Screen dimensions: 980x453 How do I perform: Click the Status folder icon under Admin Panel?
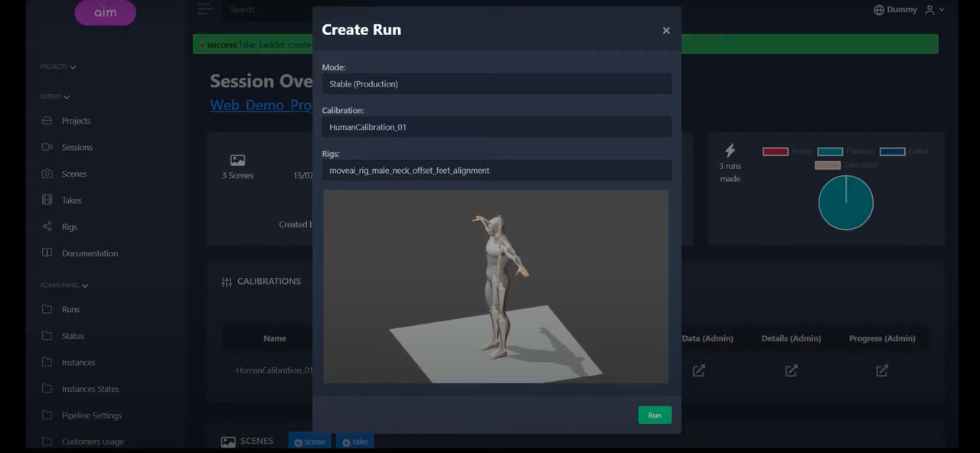click(47, 336)
